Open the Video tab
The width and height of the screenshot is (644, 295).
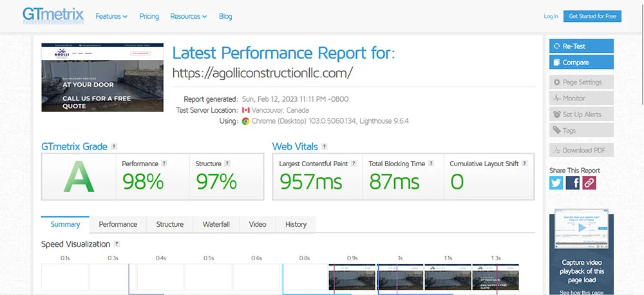258,224
